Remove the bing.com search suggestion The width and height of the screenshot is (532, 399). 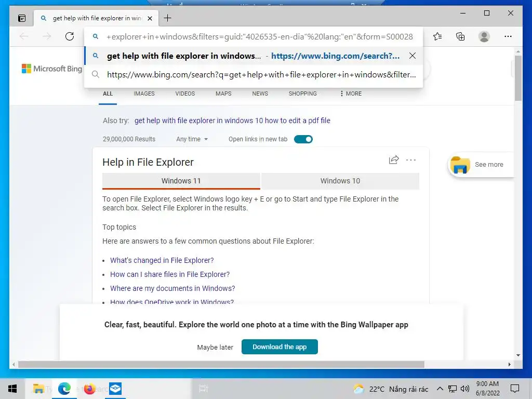(x=412, y=56)
